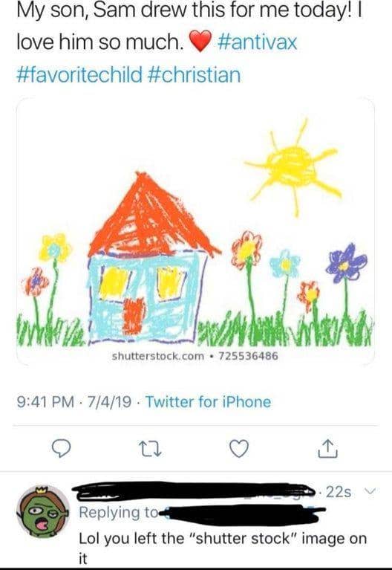This screenshot has height=570, width=392.
Task: Click the Twitter for iPhone source link
Action: (208, 402)
